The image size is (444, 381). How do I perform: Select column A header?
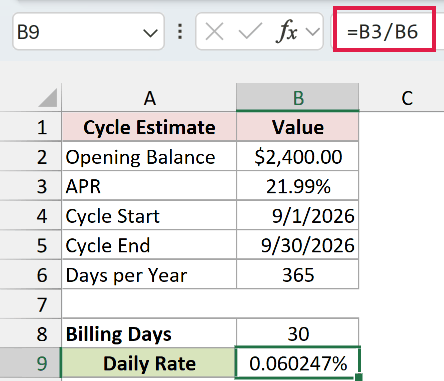click(x=149, y=98)
